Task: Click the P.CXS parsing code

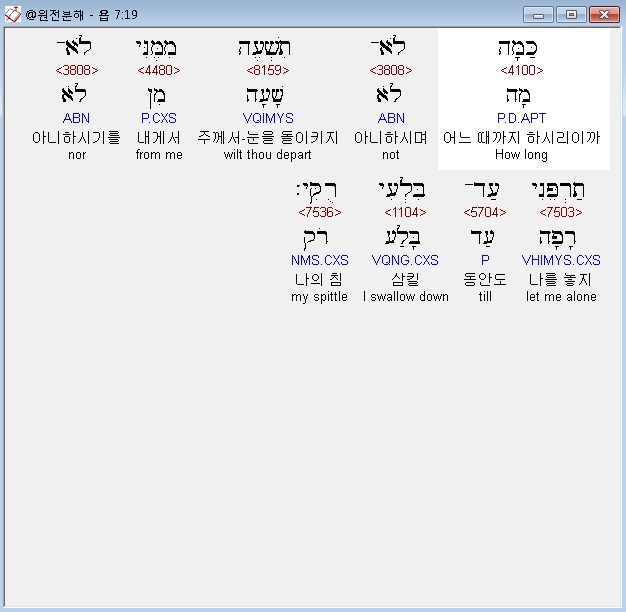Action: coord(158,118)
